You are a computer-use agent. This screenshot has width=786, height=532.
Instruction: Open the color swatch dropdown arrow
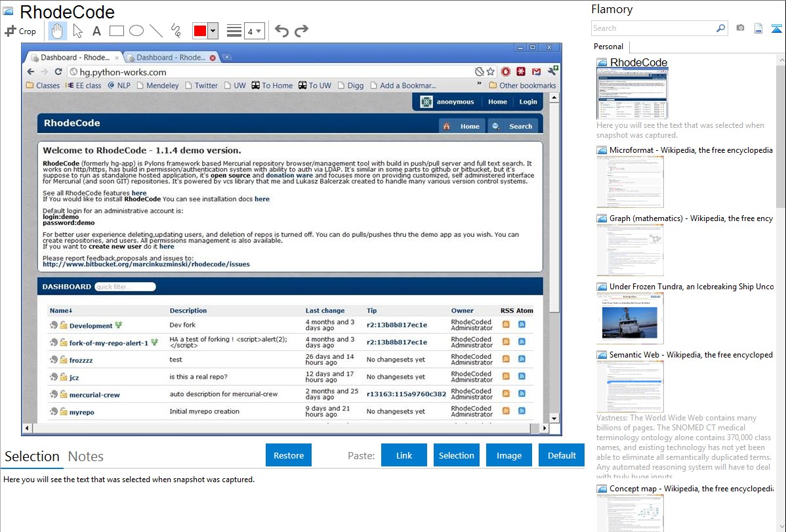click(x=213, y=31)
